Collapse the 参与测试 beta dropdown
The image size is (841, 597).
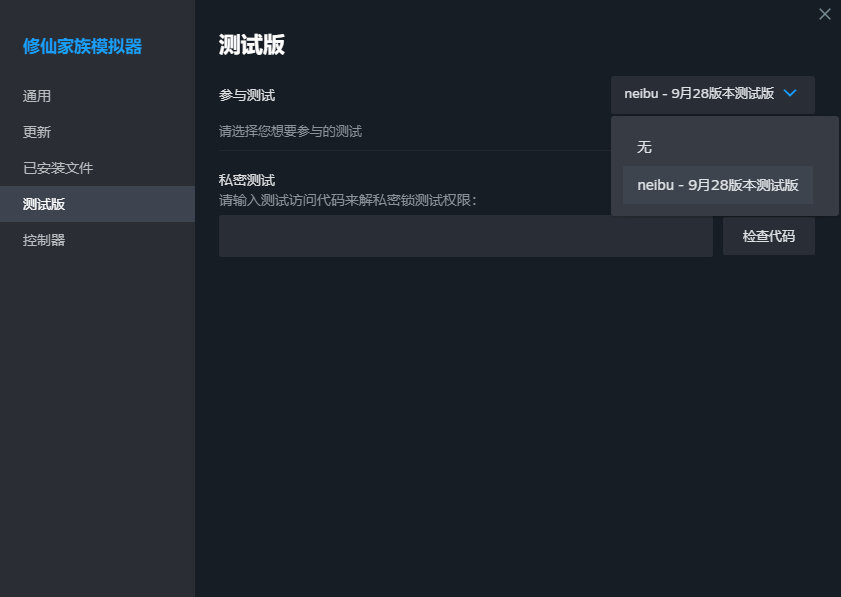(712, 94)
